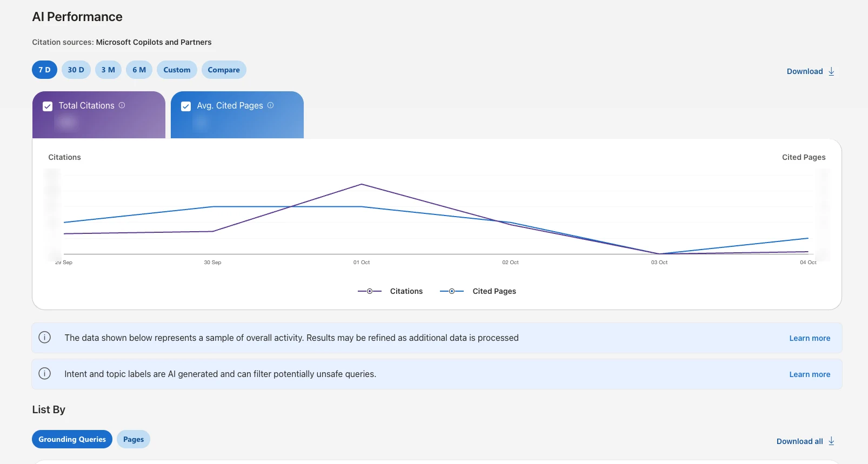Select the 7 D time range
The image size is (868, 464).
tap(44, 70)
